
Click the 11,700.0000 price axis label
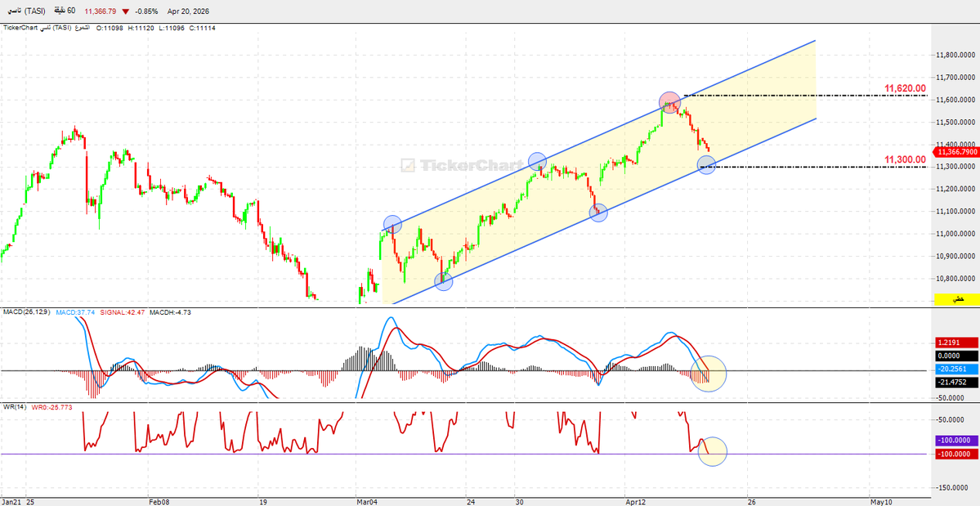pyautogui.click(x=956, y=78)
